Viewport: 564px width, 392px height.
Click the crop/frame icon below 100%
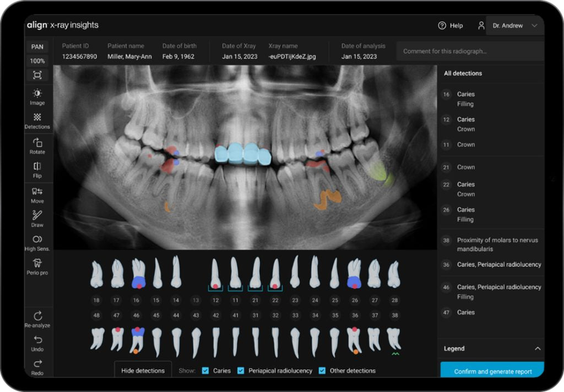click(37, 74)
